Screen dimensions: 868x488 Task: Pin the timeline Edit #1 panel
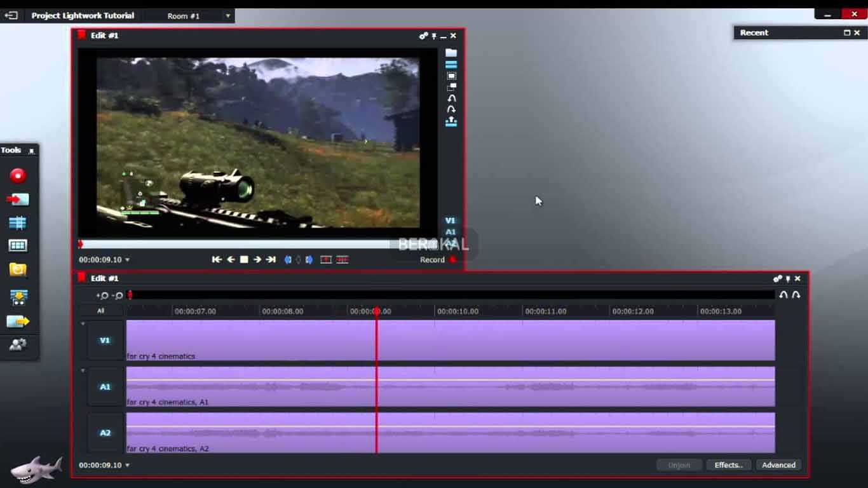(788, 278)
